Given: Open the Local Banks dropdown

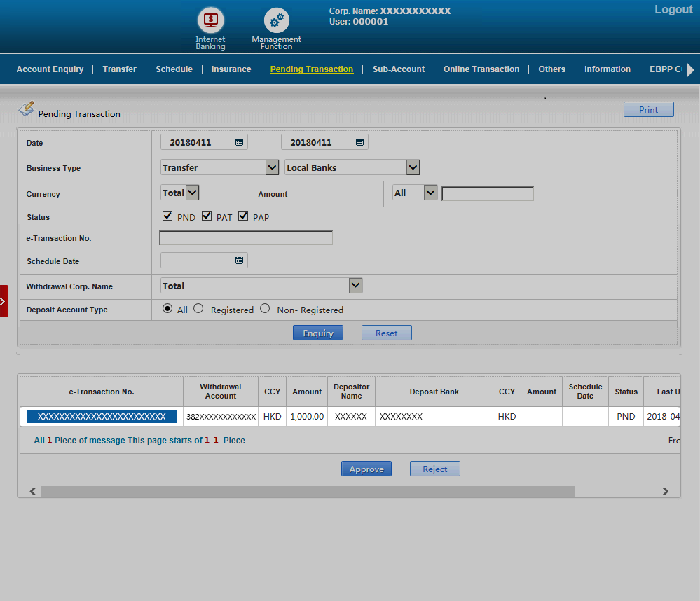Looking at the screenshot, I should [413, 167].
